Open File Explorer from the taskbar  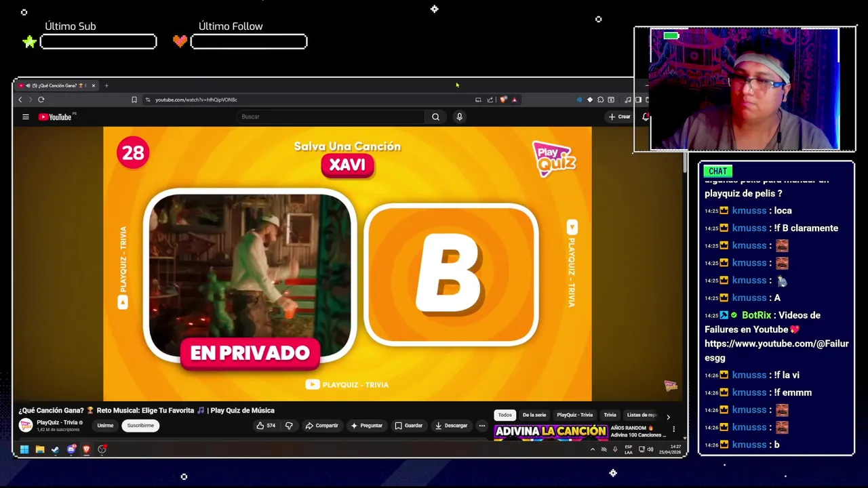click(40, 449)
